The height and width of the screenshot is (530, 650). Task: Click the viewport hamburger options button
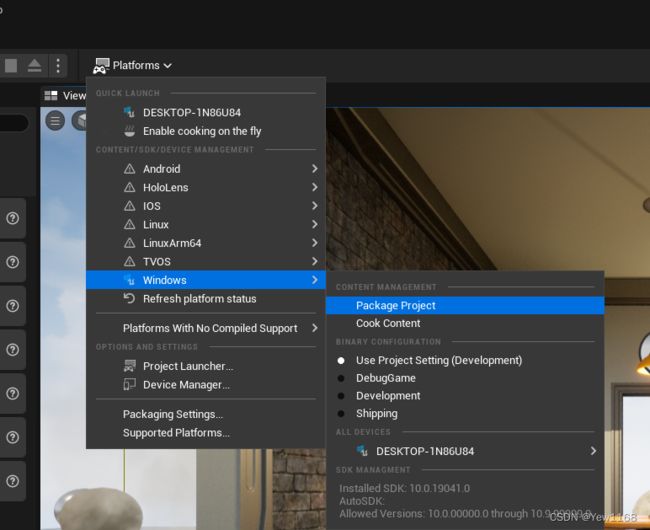point(55,121)
